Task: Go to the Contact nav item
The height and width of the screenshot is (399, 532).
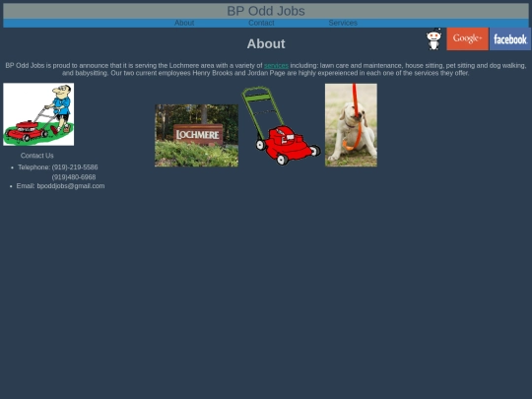Action: click(x=261, y=23)
